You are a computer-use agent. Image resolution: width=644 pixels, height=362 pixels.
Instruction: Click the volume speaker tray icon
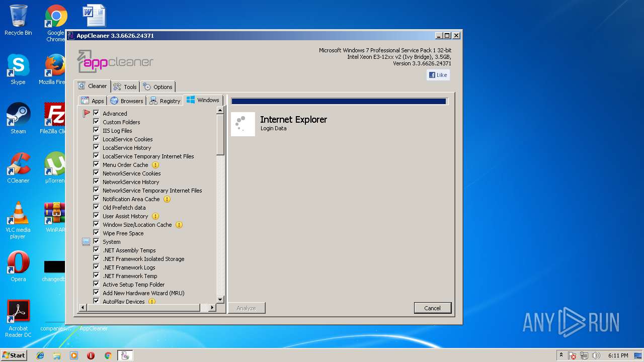click(x=596, y=355)
